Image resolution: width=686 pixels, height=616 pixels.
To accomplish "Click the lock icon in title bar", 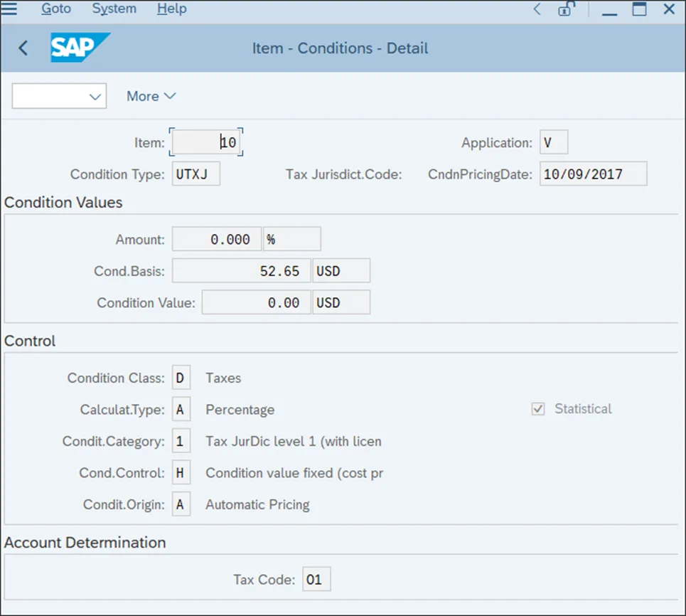I will point(566,9).
